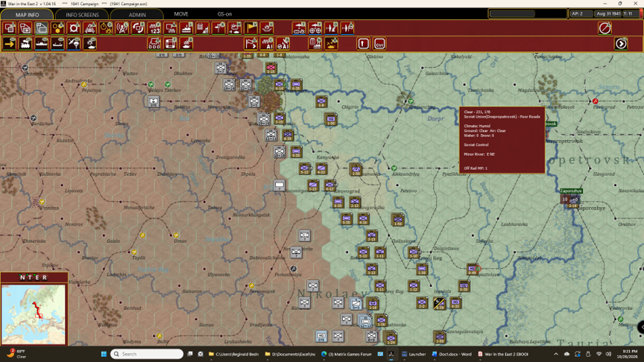Click the rotating arrows icon
The height and width of the screenshot is (362, 644).
(x=139, y=28)
